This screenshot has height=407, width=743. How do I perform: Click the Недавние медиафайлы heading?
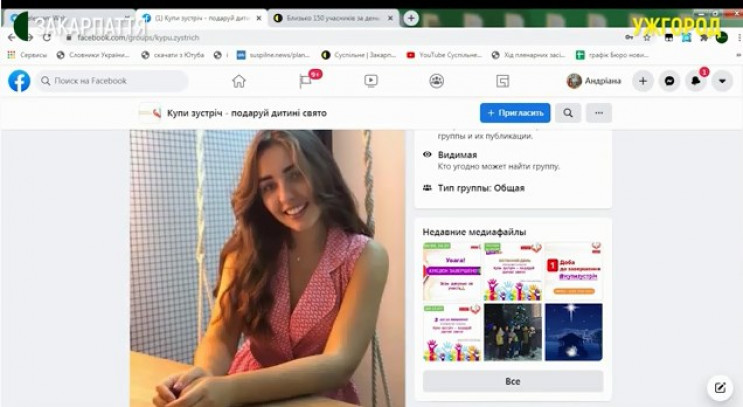[474, 232]
